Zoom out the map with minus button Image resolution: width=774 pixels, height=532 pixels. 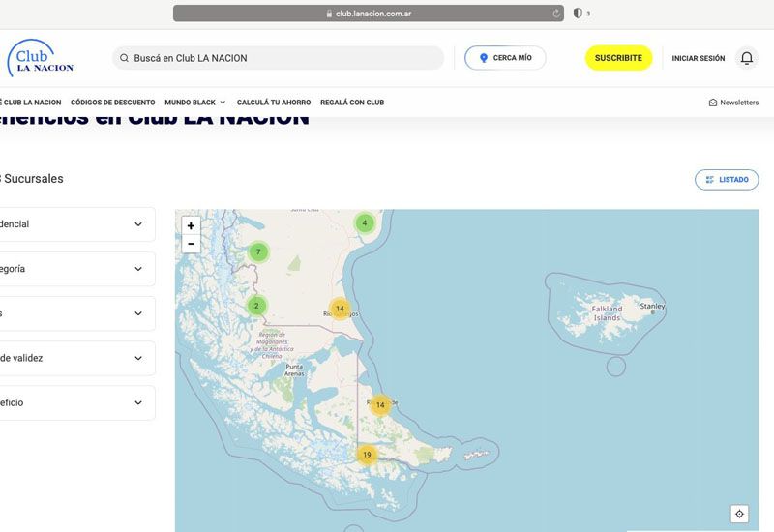coord(191,244)
